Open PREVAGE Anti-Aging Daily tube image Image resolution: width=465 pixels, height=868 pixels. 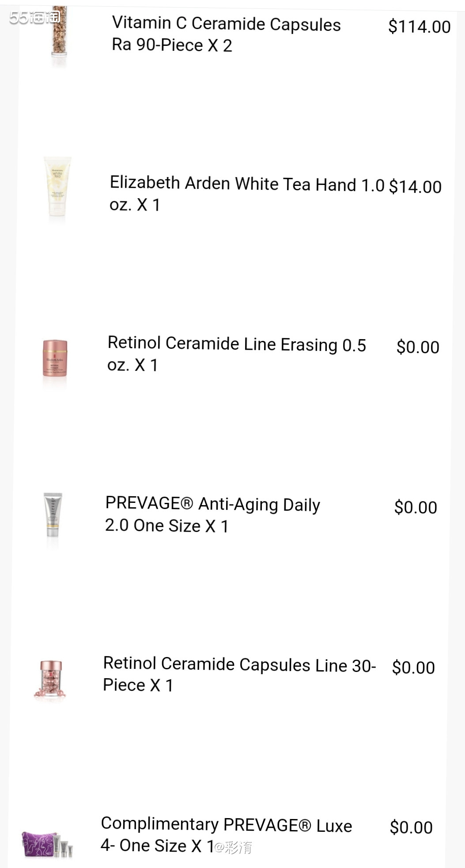53,515
